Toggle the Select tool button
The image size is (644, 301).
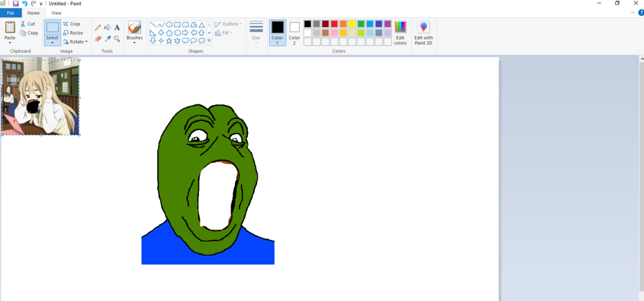pyautogui.click(x=52, y=33)
